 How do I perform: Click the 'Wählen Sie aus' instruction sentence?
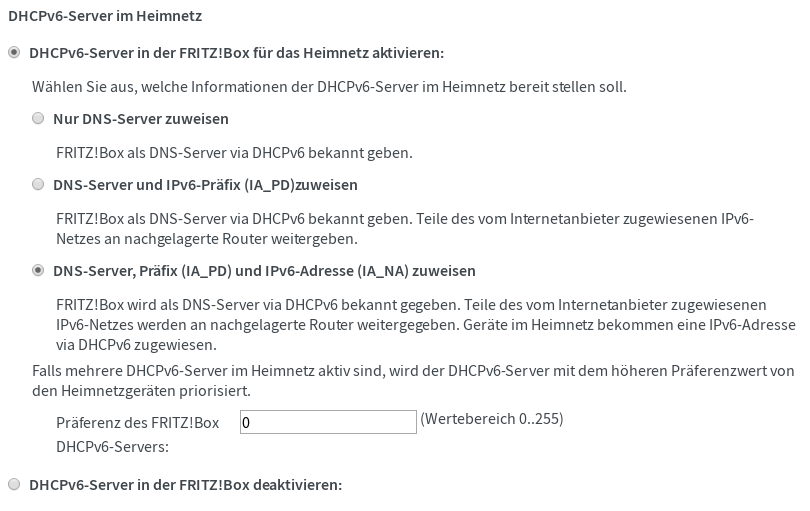click(329, 87)
